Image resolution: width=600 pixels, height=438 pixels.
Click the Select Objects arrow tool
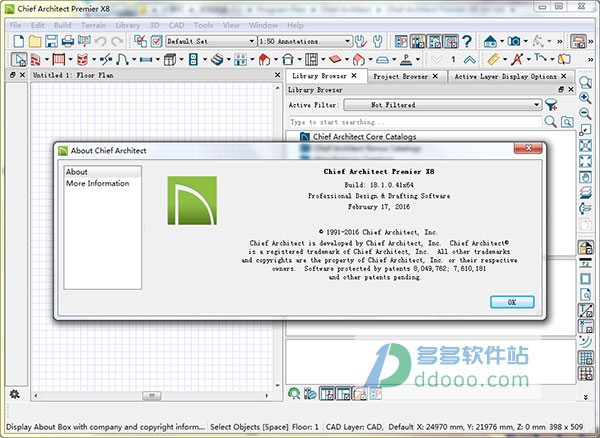(18, 59)
